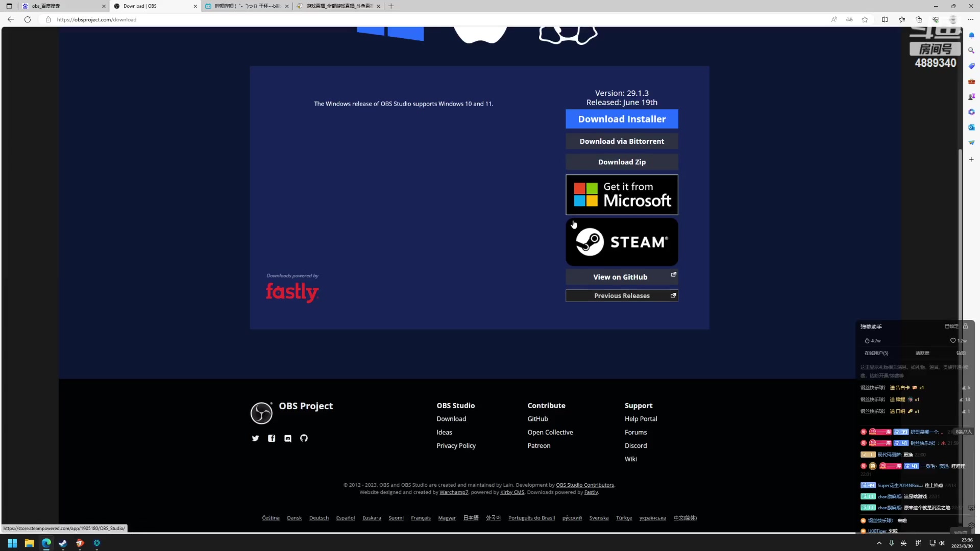Screen dimensions: 980x551
Task: Open the Outlook icon in the Edge sidebar
Action: tap(971, 127)
